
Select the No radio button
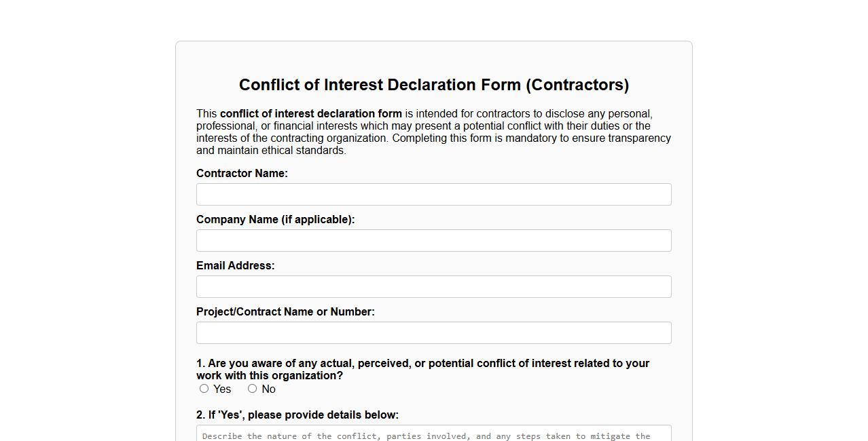252,388
